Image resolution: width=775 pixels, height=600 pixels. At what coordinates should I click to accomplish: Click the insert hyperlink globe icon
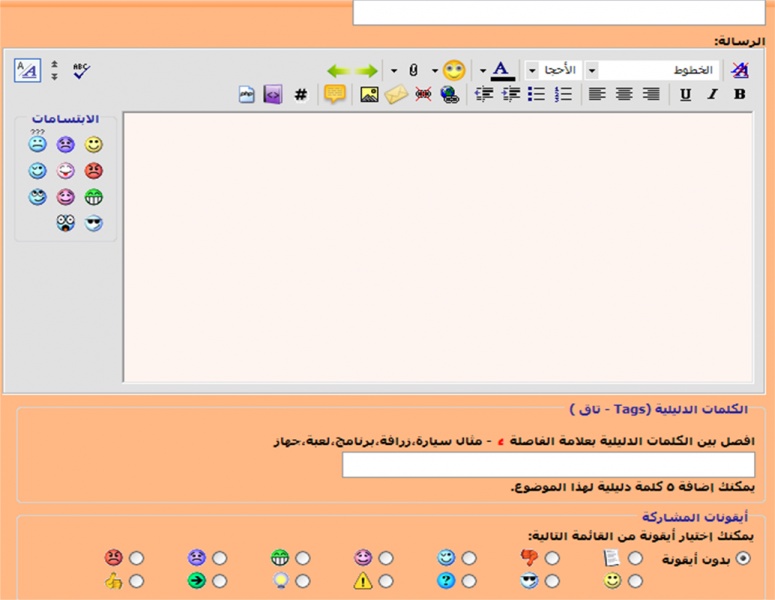[x=449, y=95]
